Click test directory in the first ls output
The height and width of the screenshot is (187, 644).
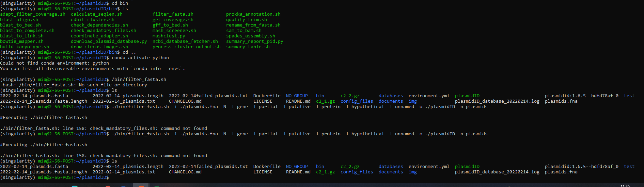629,96
